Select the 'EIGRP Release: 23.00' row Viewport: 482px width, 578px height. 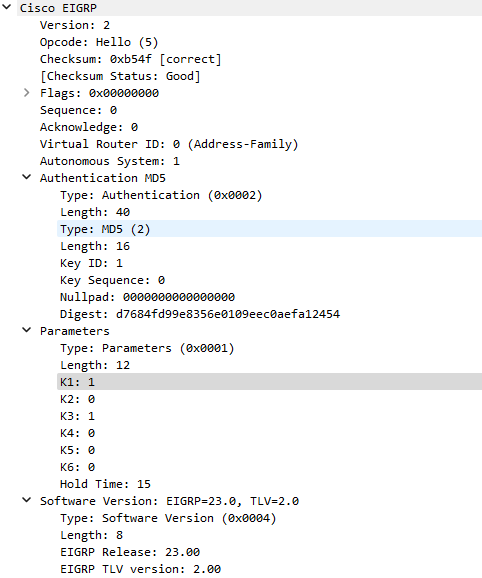tap(130, 552)
